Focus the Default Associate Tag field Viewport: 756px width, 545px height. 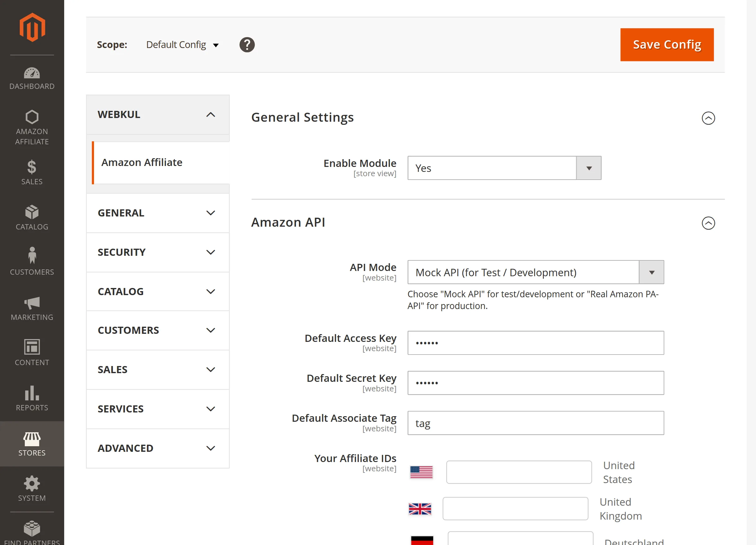coord(536,423)
